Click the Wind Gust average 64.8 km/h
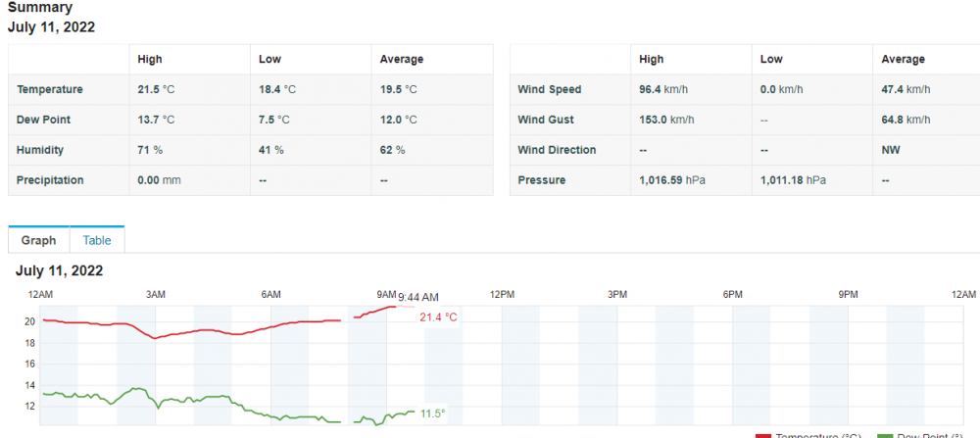This screenshot has height=438, width=980. pos(906,120)
